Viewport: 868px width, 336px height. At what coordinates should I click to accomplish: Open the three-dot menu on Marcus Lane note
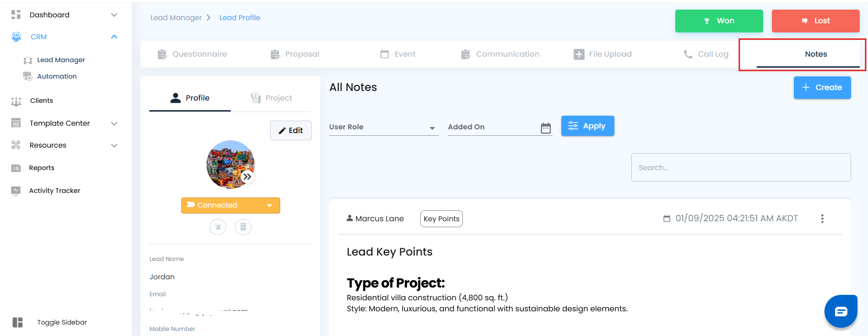(822, 219)
